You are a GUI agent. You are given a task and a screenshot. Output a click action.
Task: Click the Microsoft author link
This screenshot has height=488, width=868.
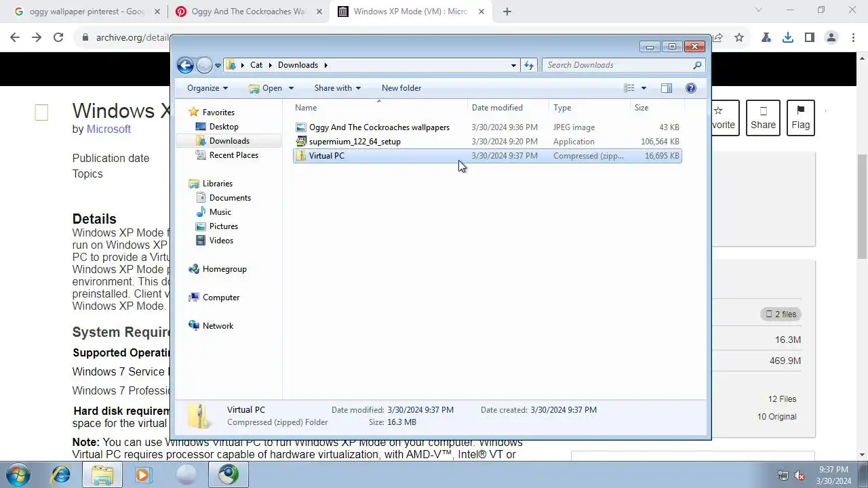[108, 129]
